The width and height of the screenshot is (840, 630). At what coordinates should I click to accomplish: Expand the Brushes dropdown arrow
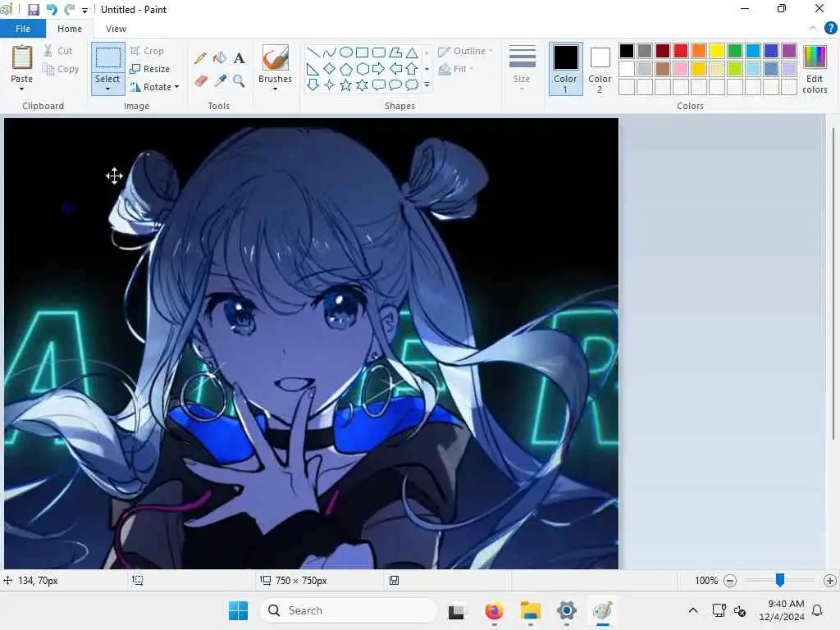point(276,89)
